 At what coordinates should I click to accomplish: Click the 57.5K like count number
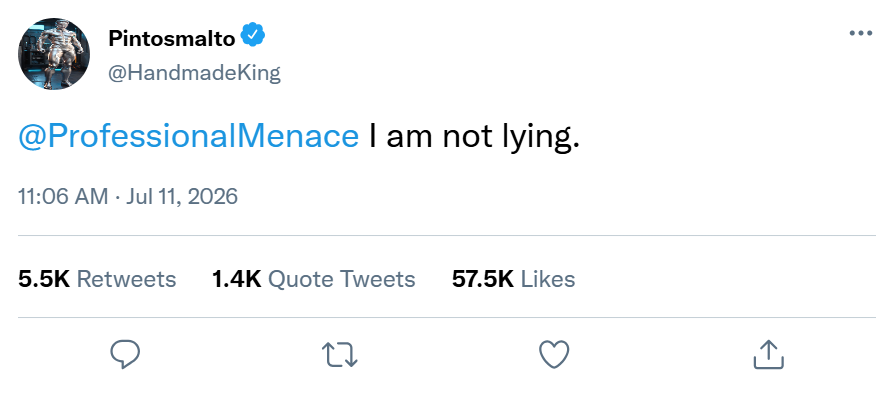(x=483, y=279)
